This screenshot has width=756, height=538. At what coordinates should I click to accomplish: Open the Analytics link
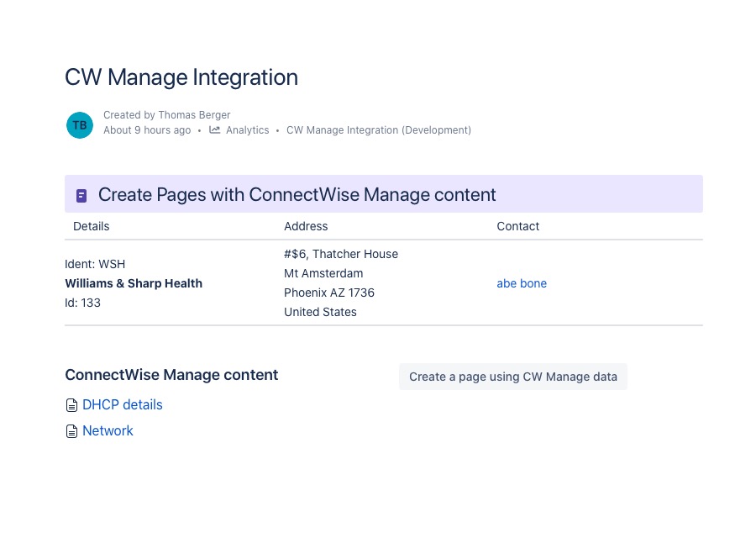[247, 130]
